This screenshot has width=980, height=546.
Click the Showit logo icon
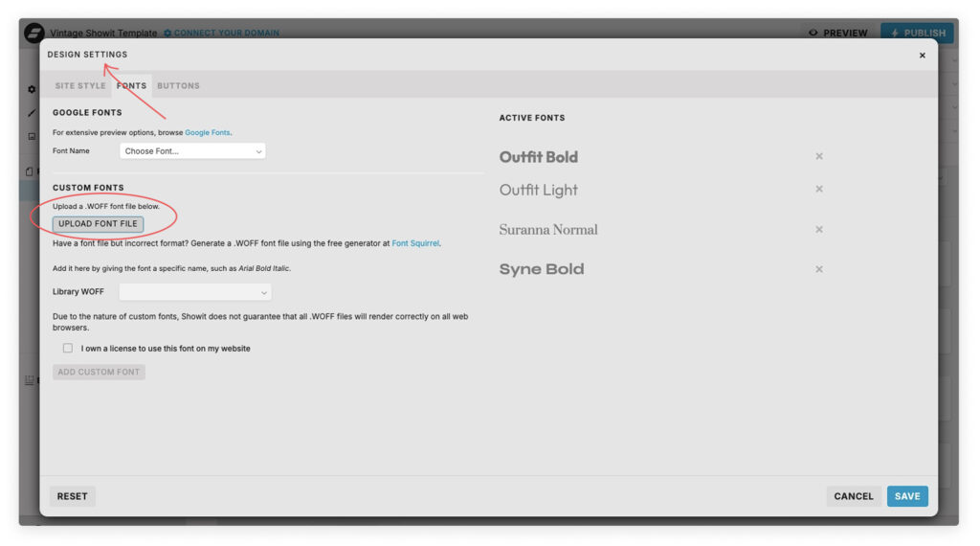pyautogui.click(x=34, y=33)
